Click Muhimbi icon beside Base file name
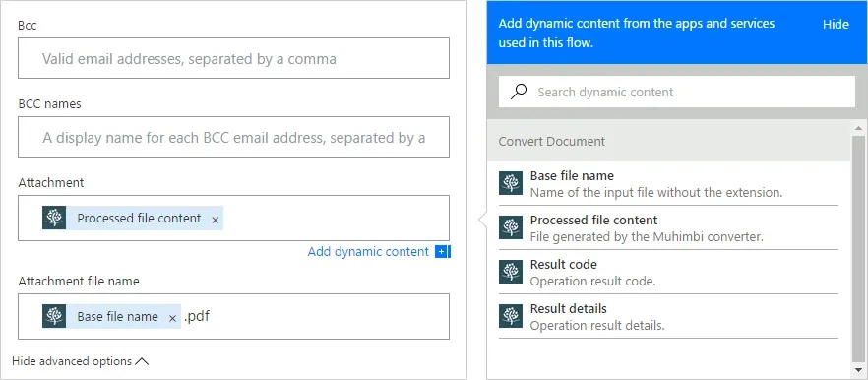Screen dimensions: 868x380 [511, 183]
